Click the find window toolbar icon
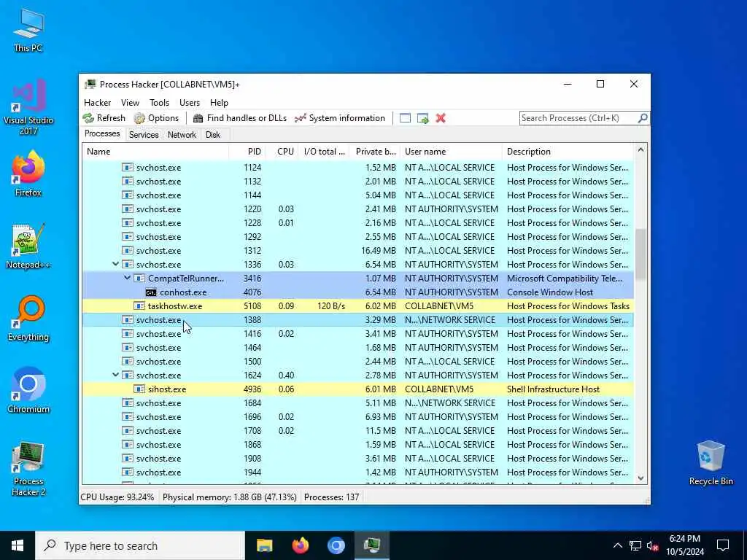The height and width of the screenshot is (560, 747). click(405, 118)
